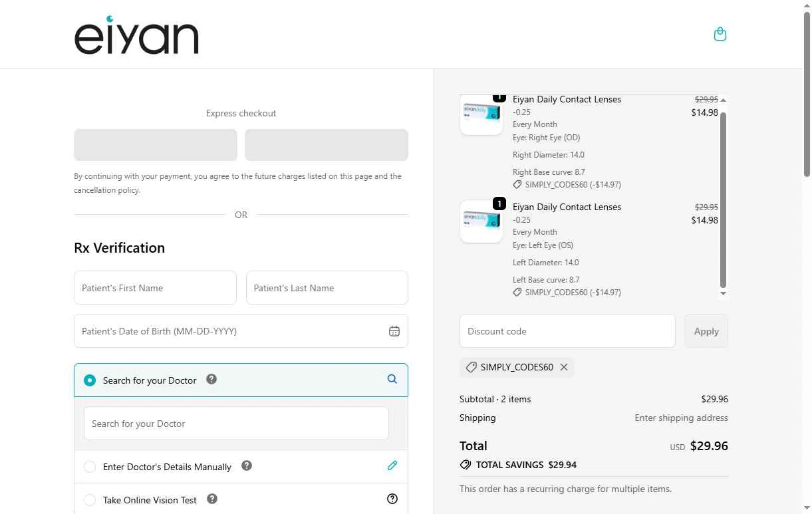Click the Enter shipping address text
Viewport: 812px width, 514px height.
tap(682, 418)
